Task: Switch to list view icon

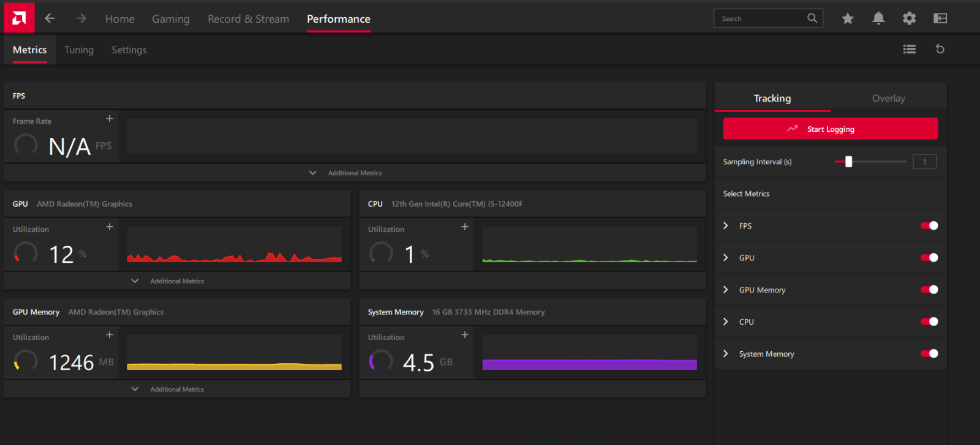Action: tap(910, 49)
